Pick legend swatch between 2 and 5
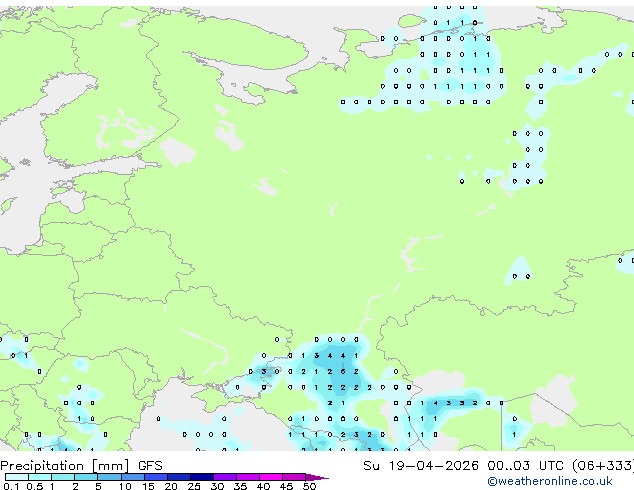This screenshot has width=634, height=490. (86, 477)
